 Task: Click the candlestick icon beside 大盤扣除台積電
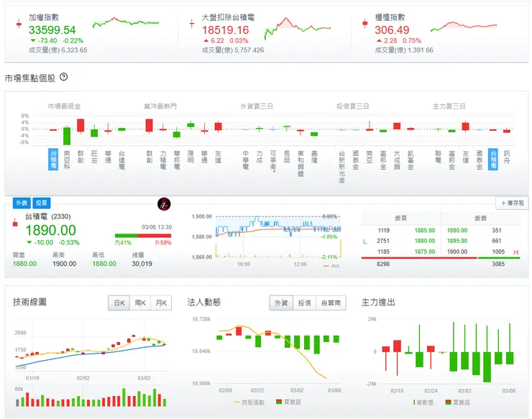[x=192, y=24]
